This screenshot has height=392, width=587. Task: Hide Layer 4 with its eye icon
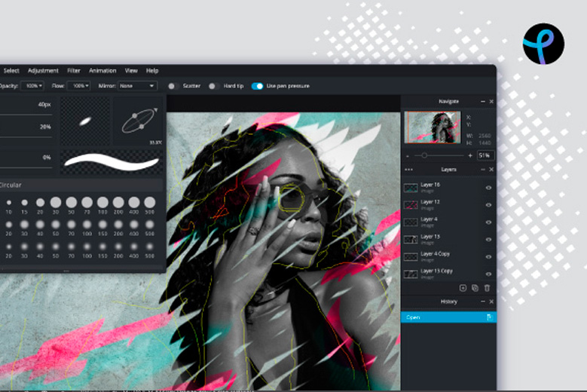488,222
